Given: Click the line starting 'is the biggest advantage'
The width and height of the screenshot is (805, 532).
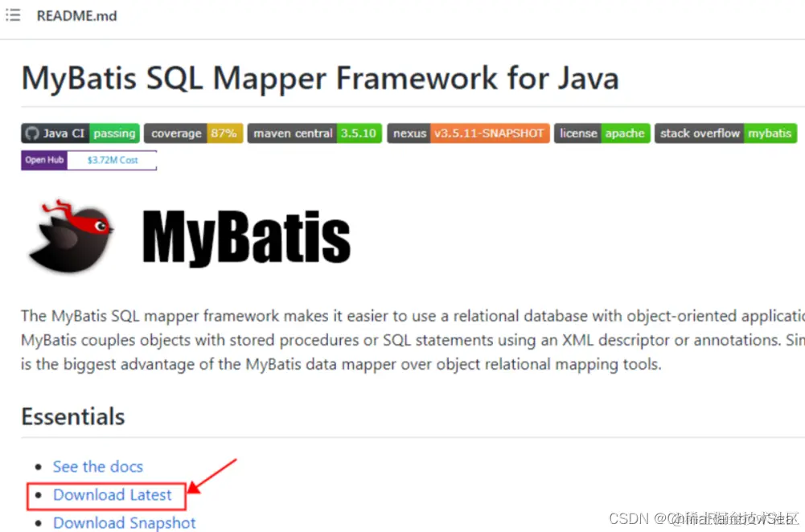Looking at the screenshot, I should tap(342, 364).
